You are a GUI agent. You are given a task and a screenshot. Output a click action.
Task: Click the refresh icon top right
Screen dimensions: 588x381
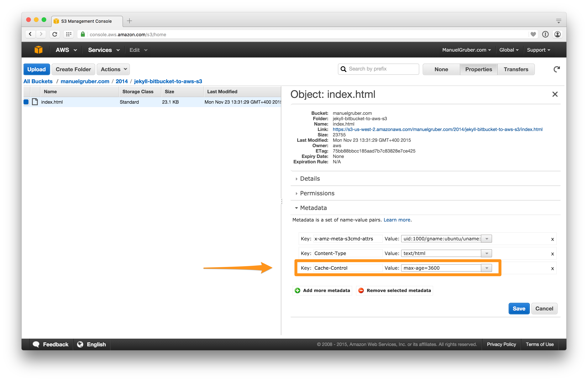click(558, 69)
